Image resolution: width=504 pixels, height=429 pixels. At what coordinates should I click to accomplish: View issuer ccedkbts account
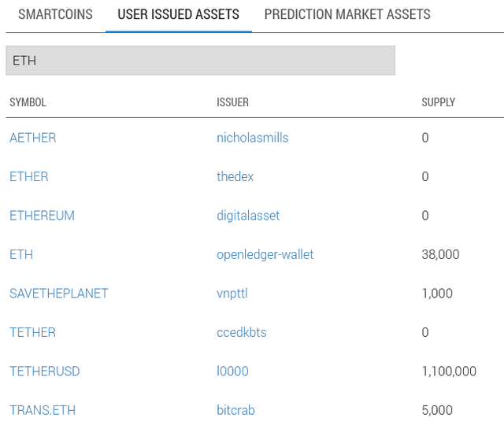tap(242, 332)
